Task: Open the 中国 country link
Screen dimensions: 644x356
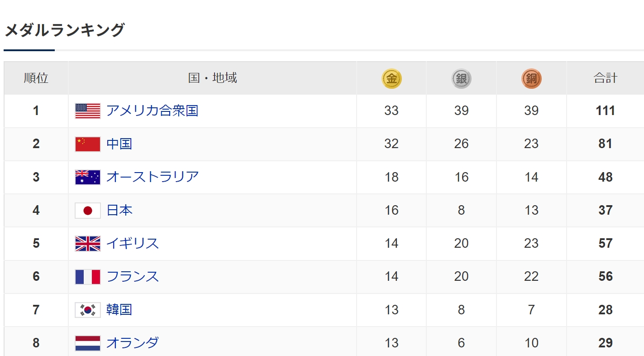Action: tap(119, 144)
